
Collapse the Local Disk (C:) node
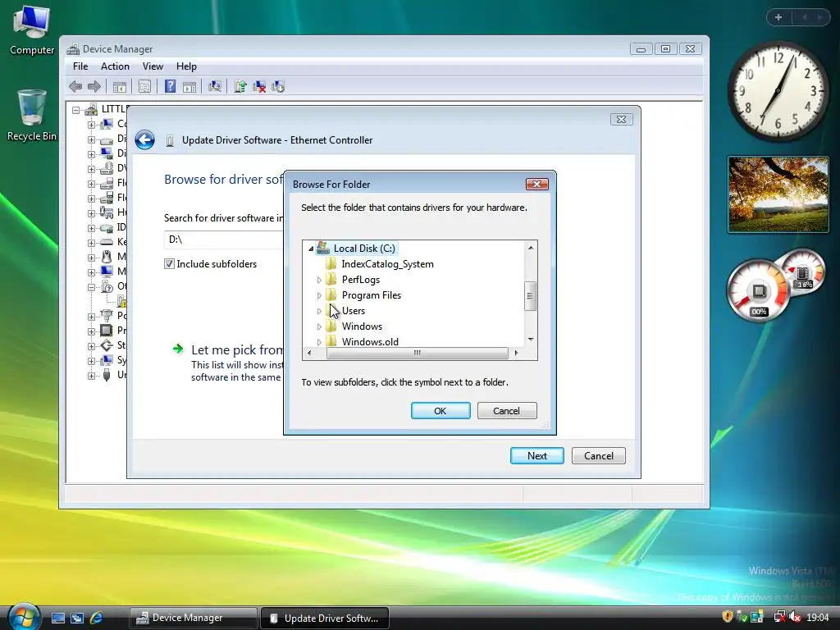311,249
